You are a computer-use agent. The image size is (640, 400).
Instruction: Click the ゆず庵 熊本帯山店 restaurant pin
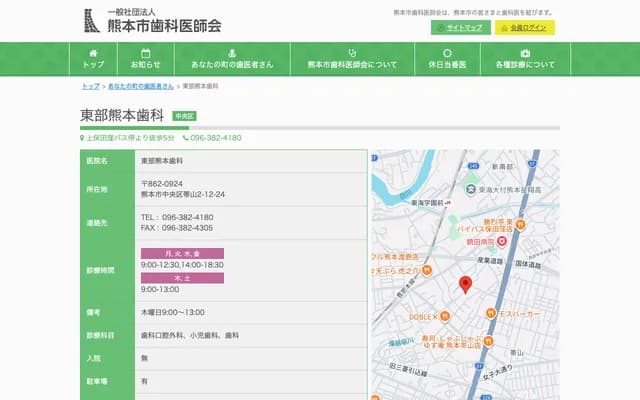[x=488, y=341]
